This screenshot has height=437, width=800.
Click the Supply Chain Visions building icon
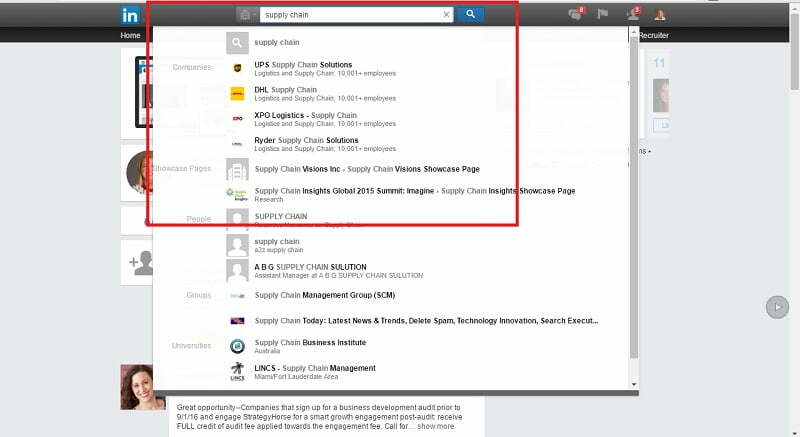pos(237,169)
